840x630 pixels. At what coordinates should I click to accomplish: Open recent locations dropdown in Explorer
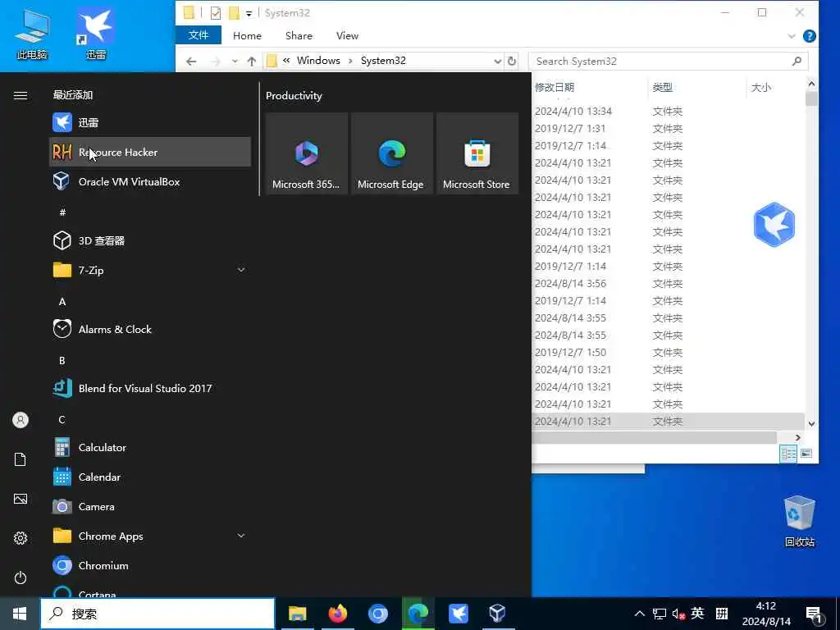[x=235, y=61]
